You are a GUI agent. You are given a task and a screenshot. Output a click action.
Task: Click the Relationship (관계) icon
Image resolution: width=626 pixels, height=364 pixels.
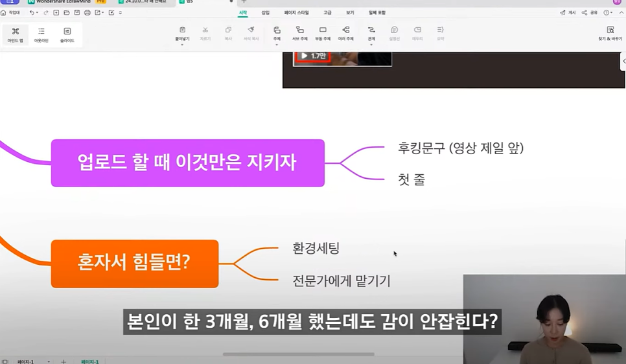pyautogui.click(x=371, y=30)
